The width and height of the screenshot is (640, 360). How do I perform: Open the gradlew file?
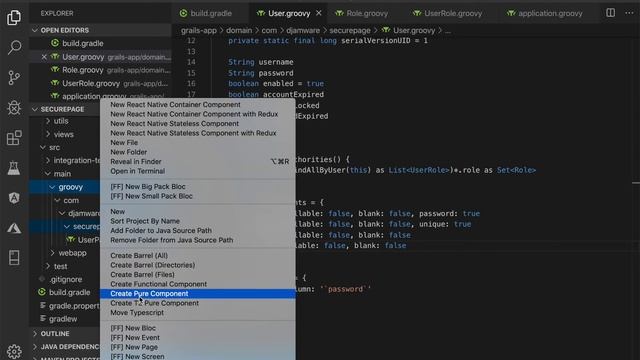pyautogui.click(x=63, y=319)
